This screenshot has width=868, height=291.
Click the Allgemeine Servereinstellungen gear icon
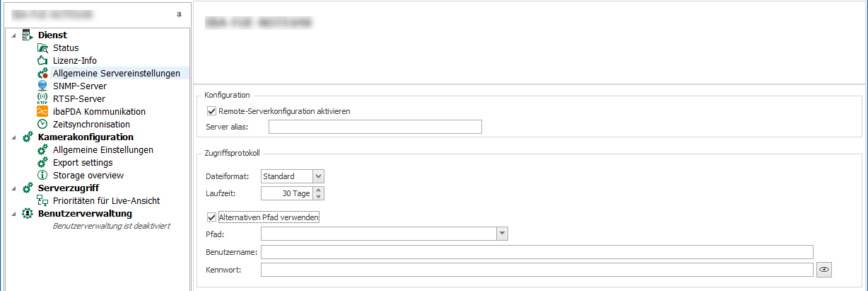(42, 73)
